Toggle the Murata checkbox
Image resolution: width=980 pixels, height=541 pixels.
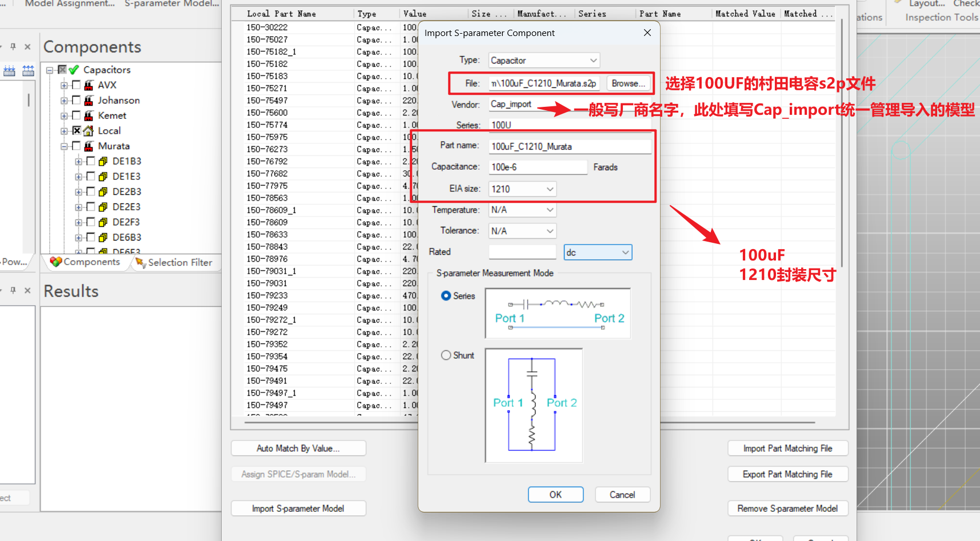(76, 146)
